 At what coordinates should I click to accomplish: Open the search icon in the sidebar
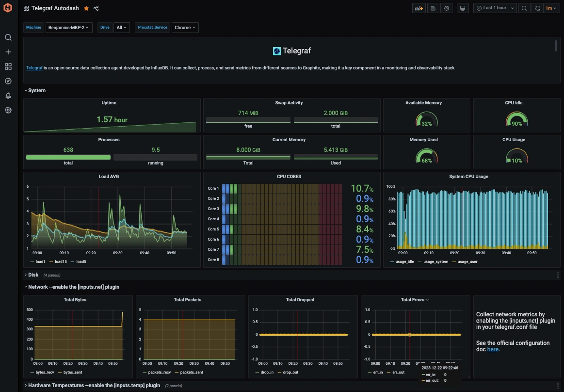pos(8,37)
